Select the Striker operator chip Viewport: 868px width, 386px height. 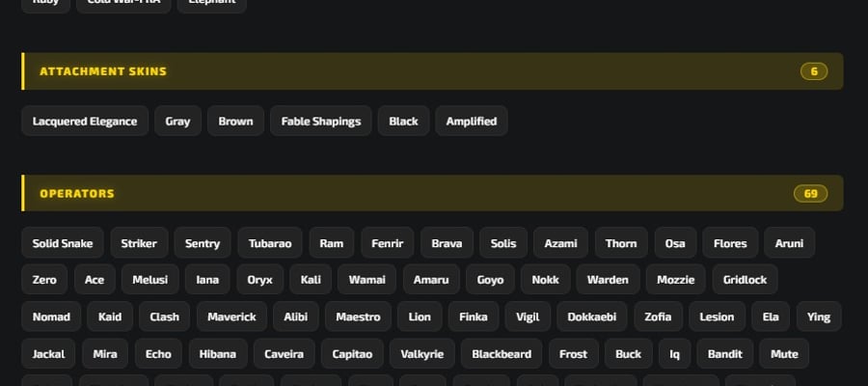pyautogui.click(x=139, y=243)
